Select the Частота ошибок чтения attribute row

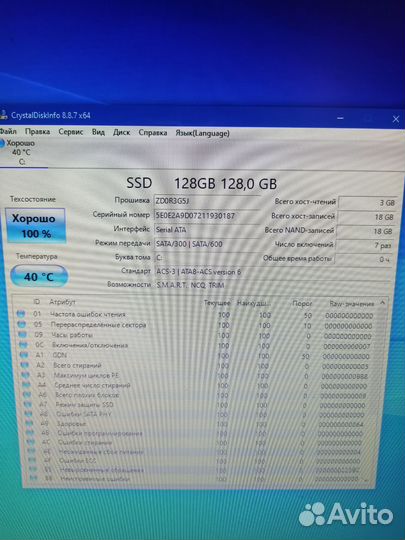[196, 315]
